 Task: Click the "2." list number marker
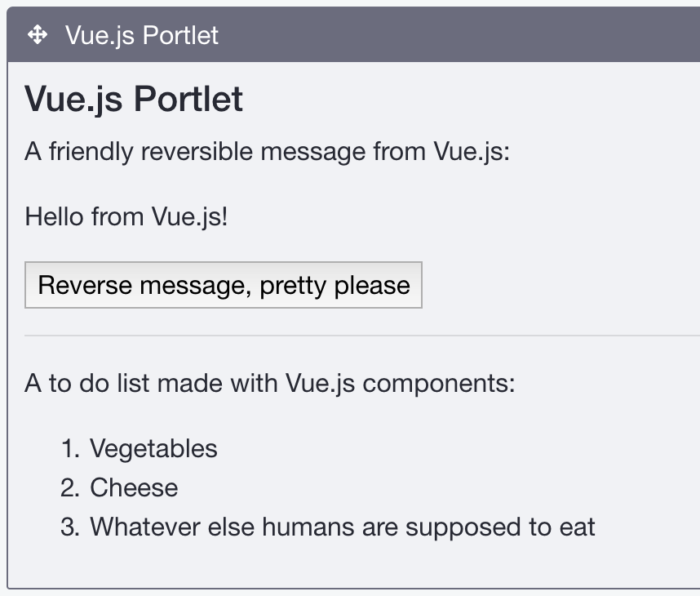tap(70, 487)
